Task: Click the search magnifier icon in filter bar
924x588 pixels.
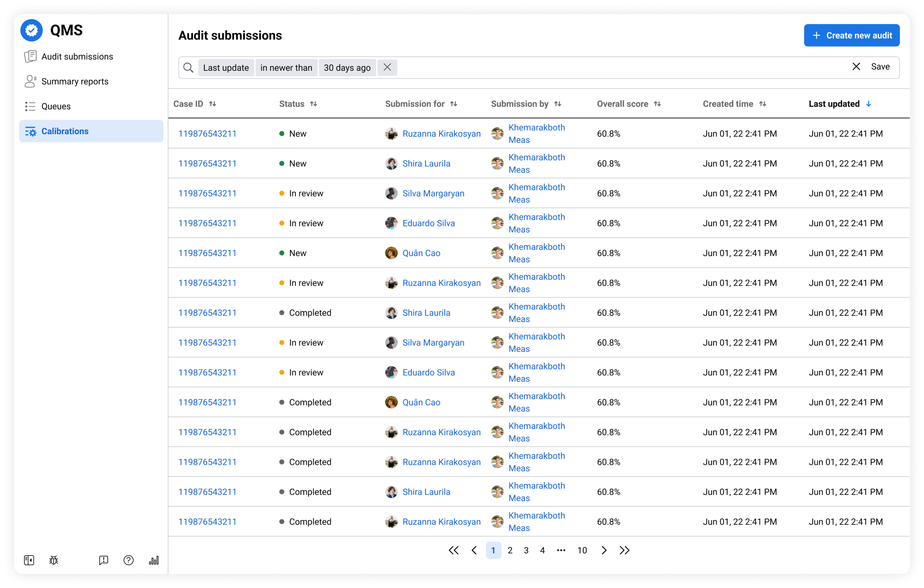Action: 188,68
